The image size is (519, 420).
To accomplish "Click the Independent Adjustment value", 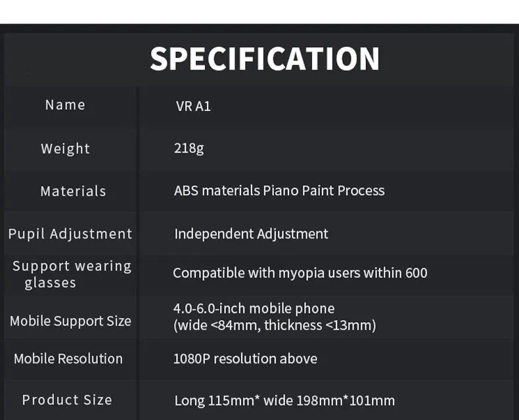I will click(x=251, y=234).
